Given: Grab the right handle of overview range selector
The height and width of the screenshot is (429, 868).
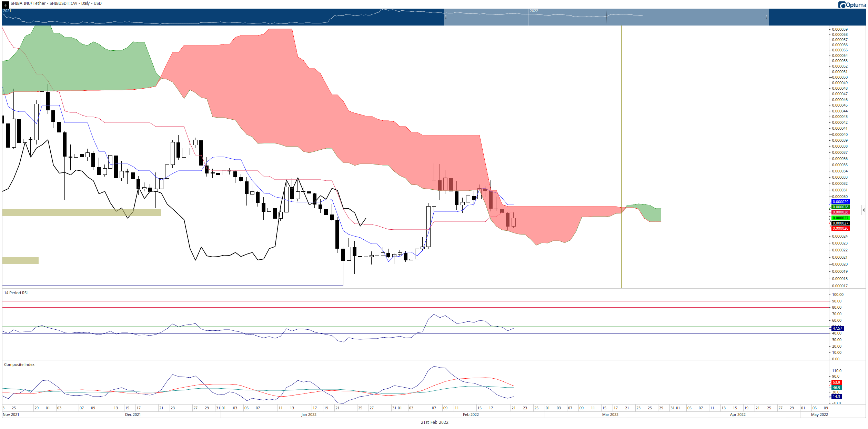Looking at the screenshot, I should (x=767, y=17).
